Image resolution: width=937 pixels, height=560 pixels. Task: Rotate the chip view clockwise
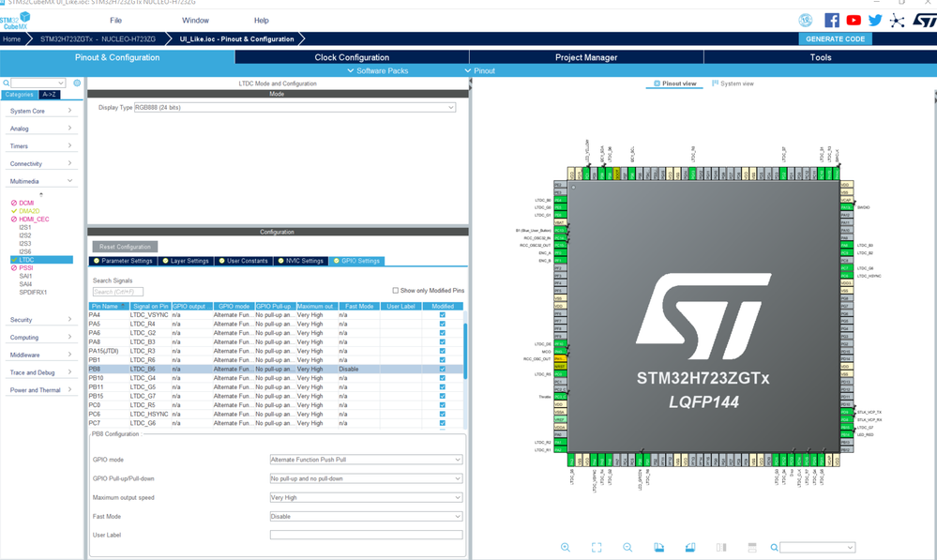pyautogui.click(x=658, y=548)
